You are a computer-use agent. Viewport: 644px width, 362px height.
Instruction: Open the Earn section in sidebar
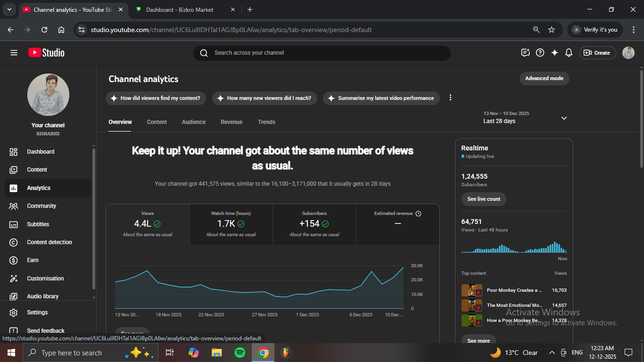click(x=33, y=260)
